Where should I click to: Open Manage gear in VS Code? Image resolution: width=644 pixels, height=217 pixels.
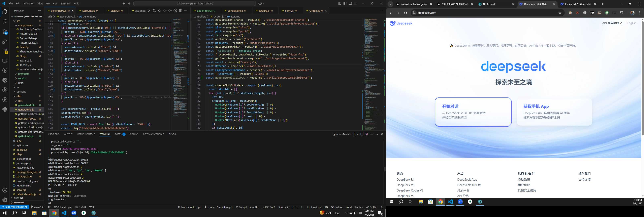coord(5,200)
